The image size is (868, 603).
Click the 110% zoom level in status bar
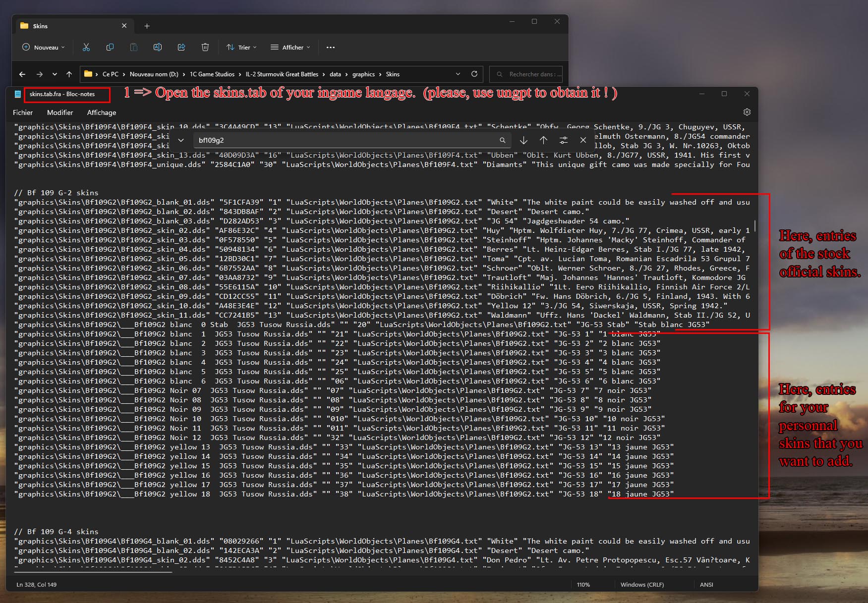[x=583, y=585]
